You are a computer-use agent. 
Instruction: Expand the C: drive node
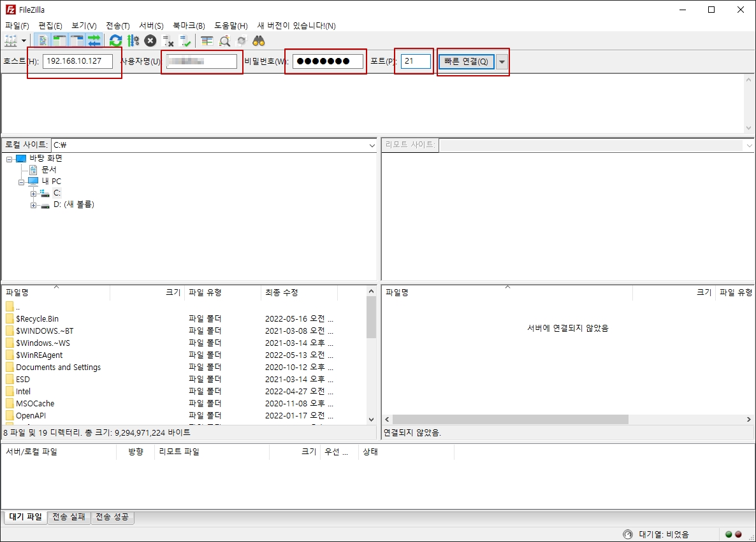click(33, 194)
